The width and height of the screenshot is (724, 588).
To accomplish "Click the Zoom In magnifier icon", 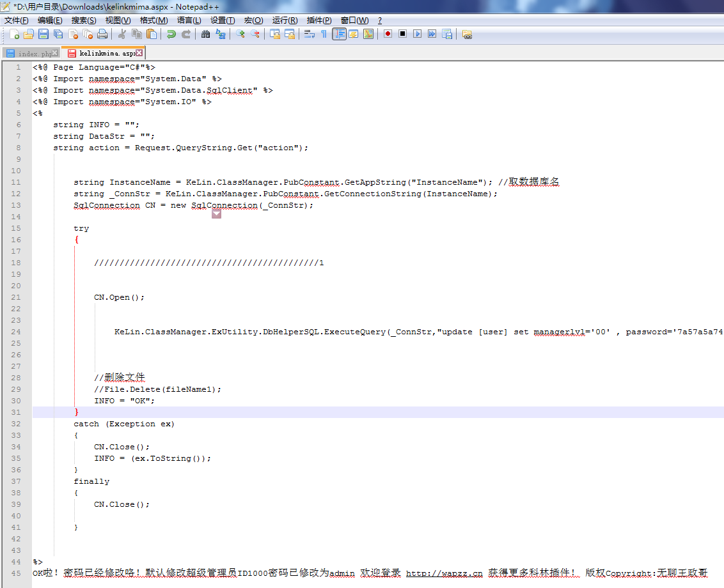I will (240, 34).
